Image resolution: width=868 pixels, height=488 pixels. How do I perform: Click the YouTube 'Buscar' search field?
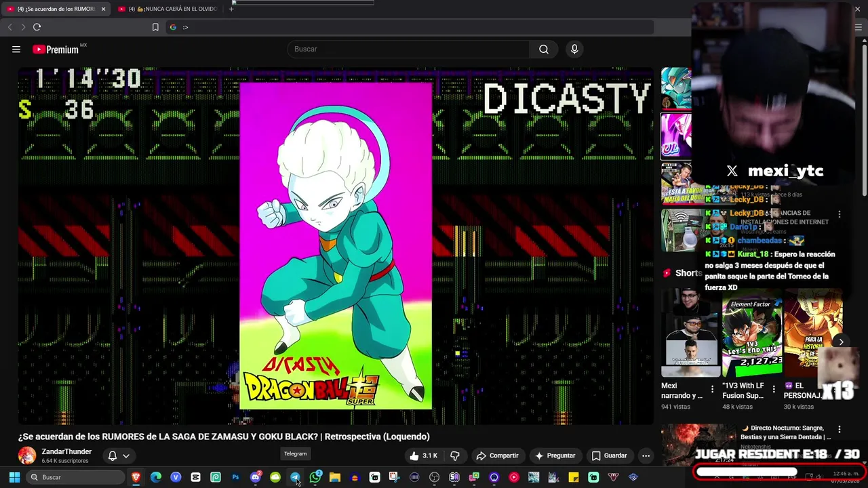[409, 49]
